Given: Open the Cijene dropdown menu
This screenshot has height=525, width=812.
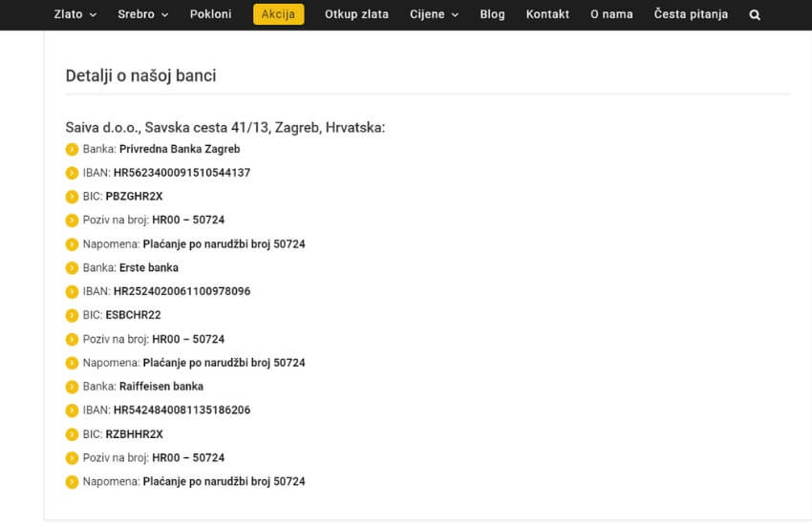Looking at the screenshot, I should pos(434,14).
